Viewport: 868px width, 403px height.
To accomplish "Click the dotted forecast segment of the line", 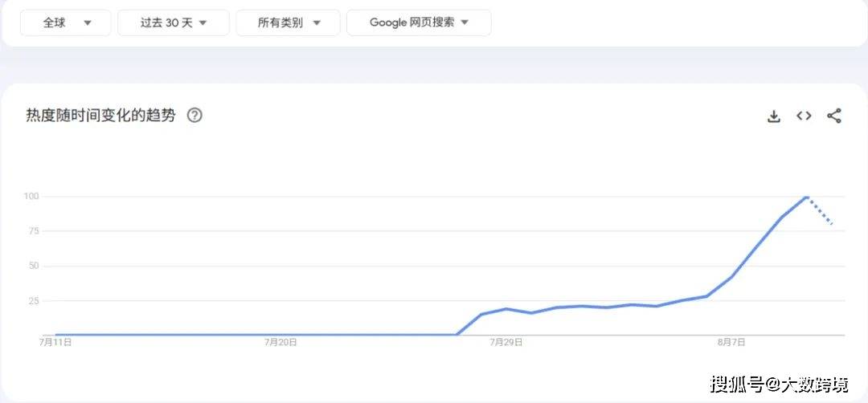I will pos(820,210).
